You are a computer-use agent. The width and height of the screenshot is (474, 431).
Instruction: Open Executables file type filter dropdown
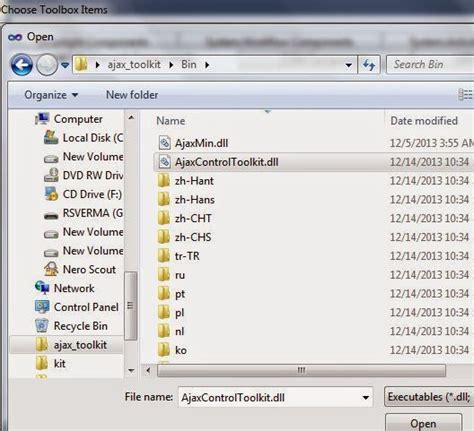429,397
